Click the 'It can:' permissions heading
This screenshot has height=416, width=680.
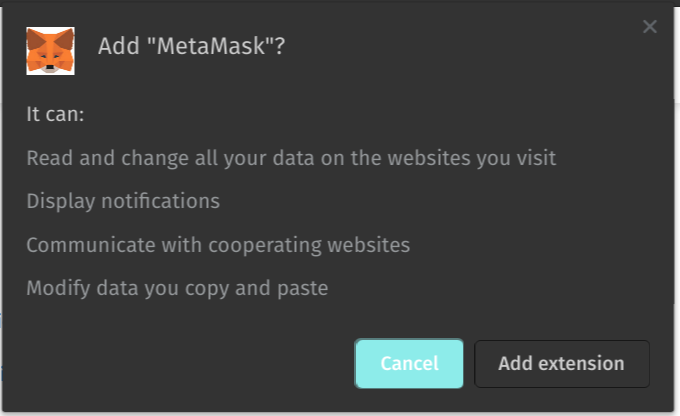(x=55, y=114)
